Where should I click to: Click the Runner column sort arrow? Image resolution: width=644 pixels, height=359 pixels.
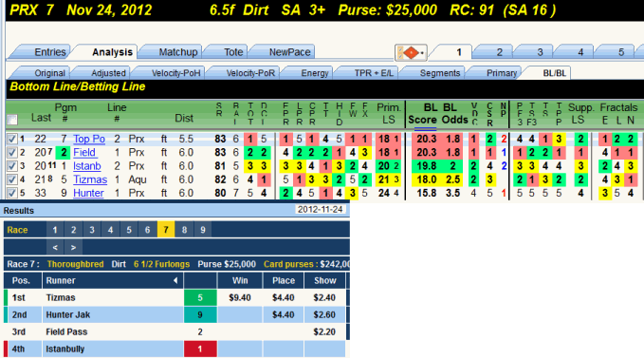click(x=175, y=280)
